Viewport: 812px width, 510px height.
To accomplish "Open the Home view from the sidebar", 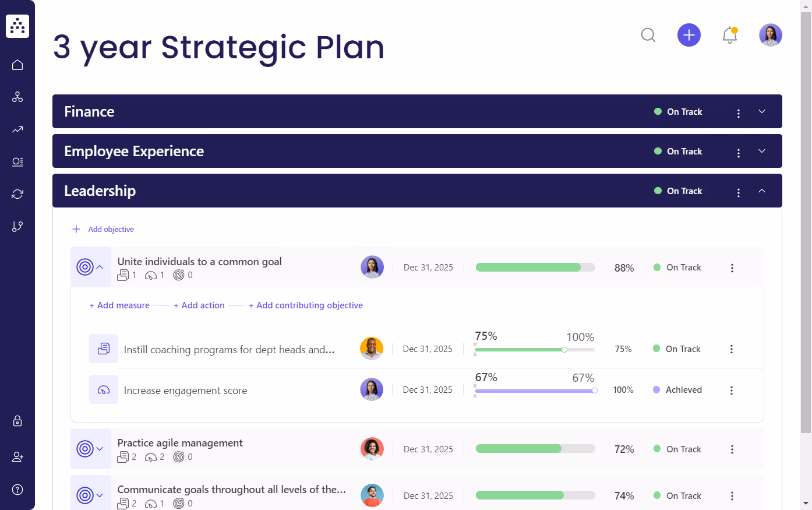I will [17, 65].
